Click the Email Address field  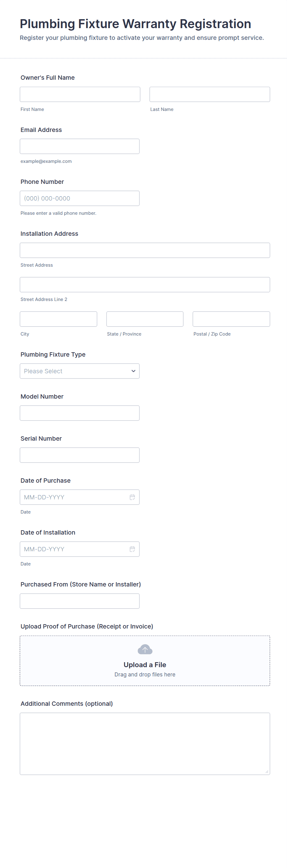[x=79, y=146]
